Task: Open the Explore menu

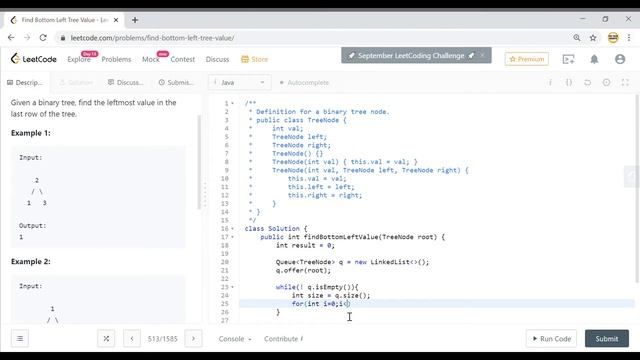Action: click(x=79, y=59)
